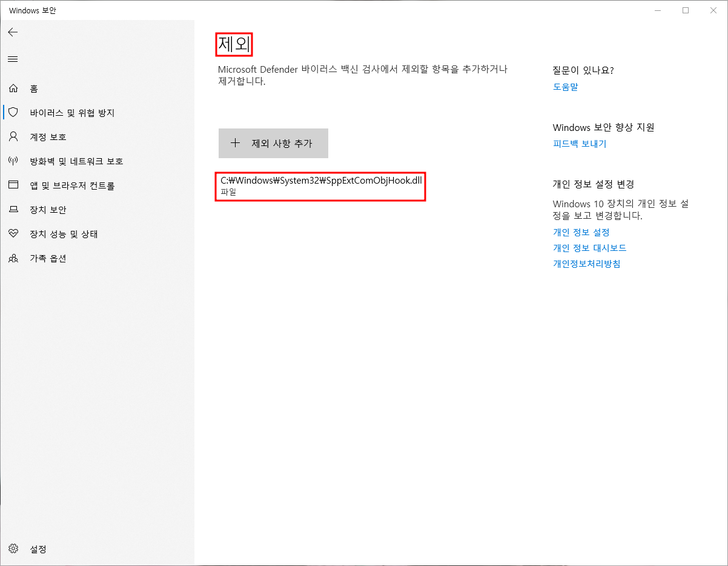Close the Windows 보안 window
This screenshot has height=566, width=728.
(713, 10)
